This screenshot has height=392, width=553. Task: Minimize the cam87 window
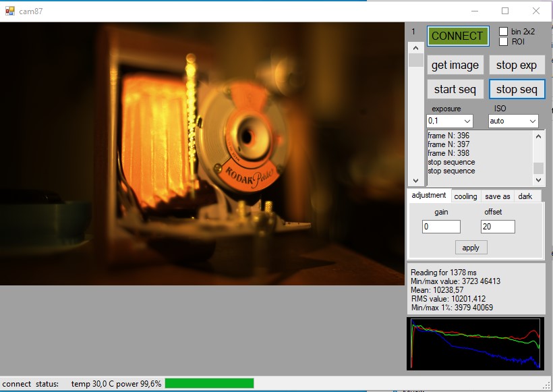pyautogui.click(x=475, y=11)
